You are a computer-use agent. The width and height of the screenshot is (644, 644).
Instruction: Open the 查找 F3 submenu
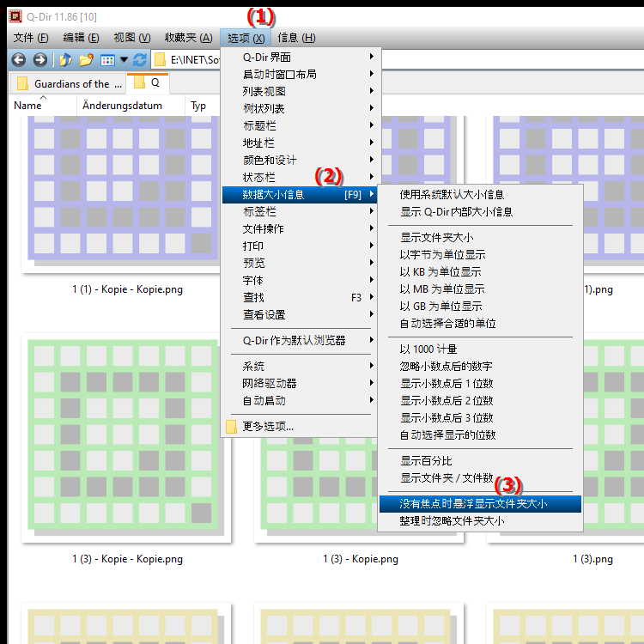coord(300,297)
